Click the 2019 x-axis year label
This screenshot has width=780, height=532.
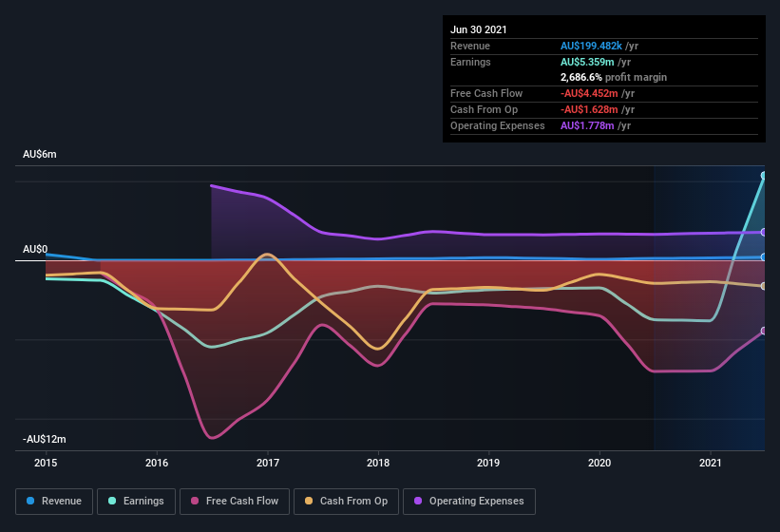click(x=488, y=463)
